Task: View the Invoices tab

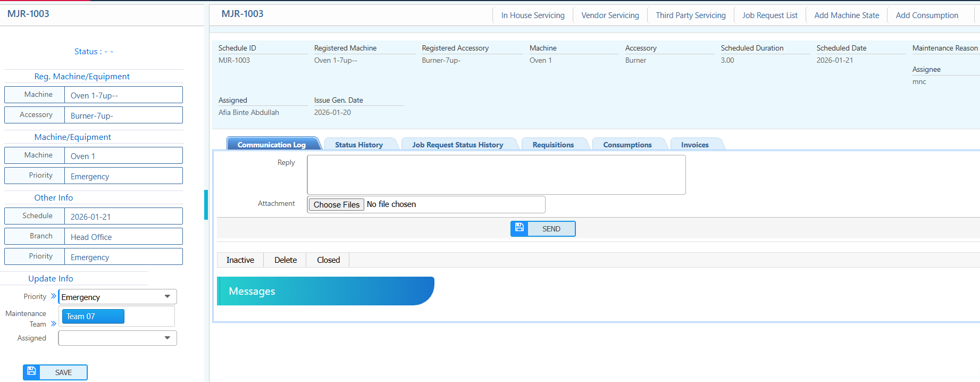Action: pyautogui.click(x=694, y=145)
